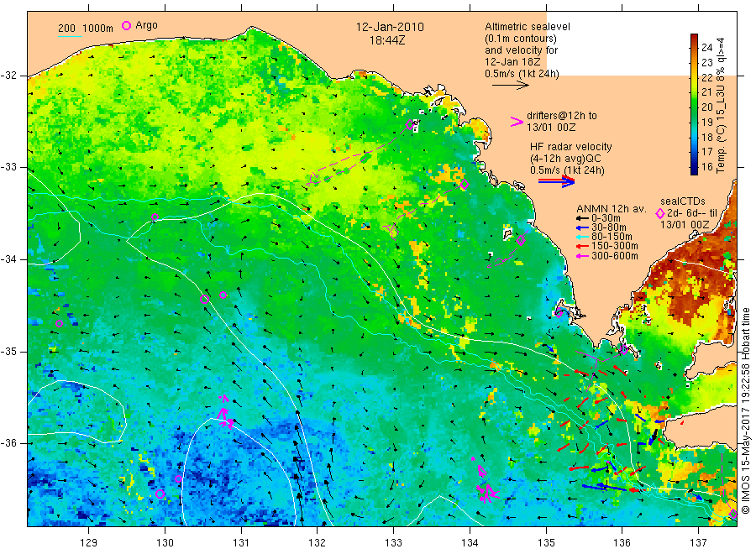Viewport: 756px width, 554px height.
Task: Click the sealCTDs magenta diamond legend symbol
Action: click(660, 213)
